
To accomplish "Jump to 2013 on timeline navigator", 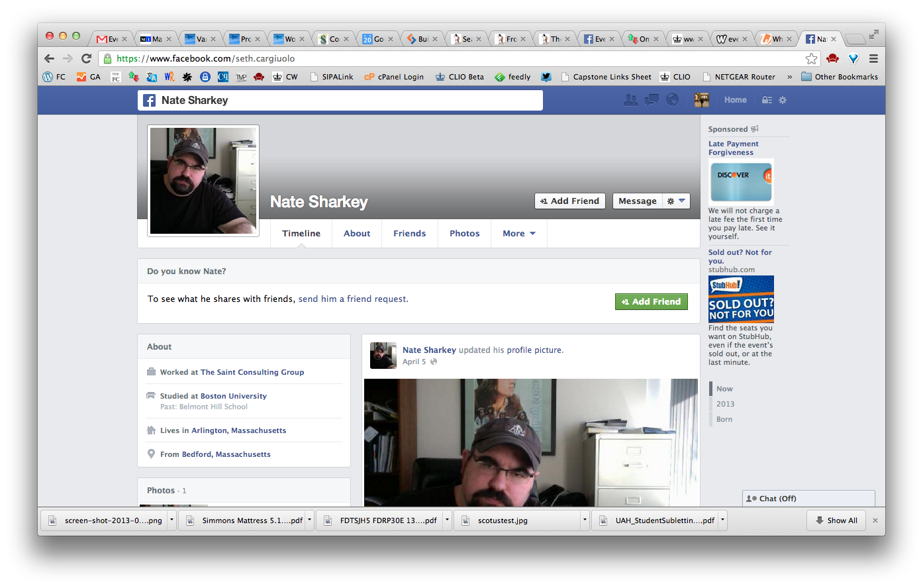I will 726,404.
